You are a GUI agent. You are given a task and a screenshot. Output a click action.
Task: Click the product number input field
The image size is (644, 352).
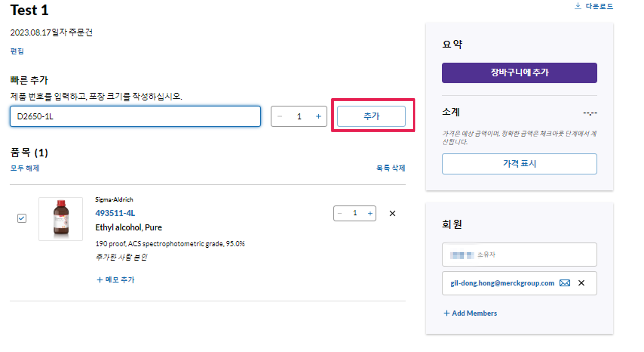[x=135, y=116]
